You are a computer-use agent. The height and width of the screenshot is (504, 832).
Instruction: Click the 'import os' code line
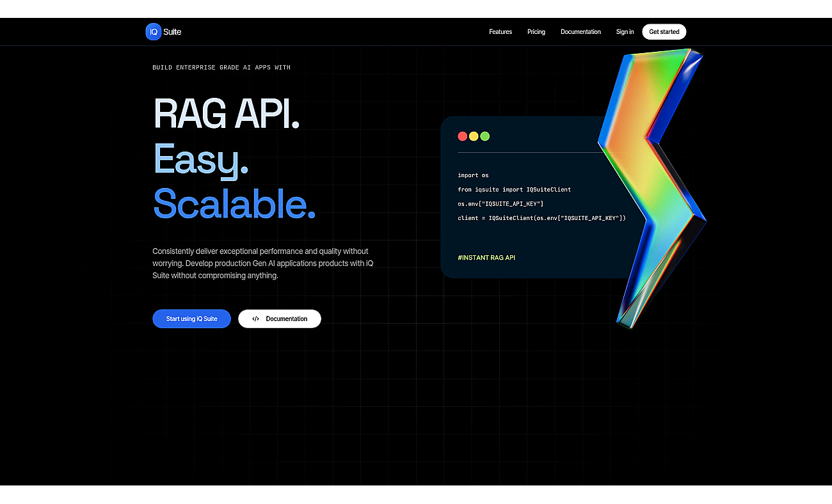[473, 175]
